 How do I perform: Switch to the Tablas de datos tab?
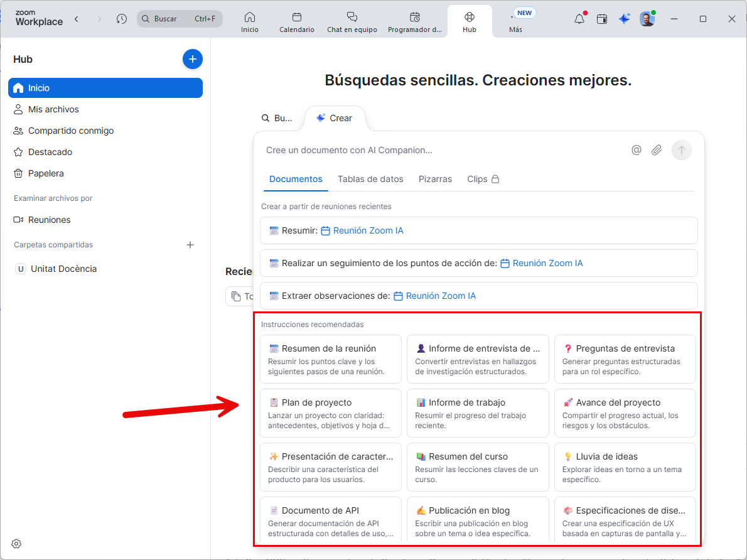pos(370,179)
